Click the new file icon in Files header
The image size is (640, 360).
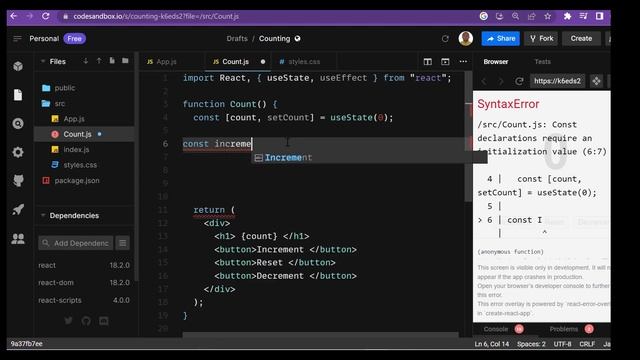click(x=112, y=61)
